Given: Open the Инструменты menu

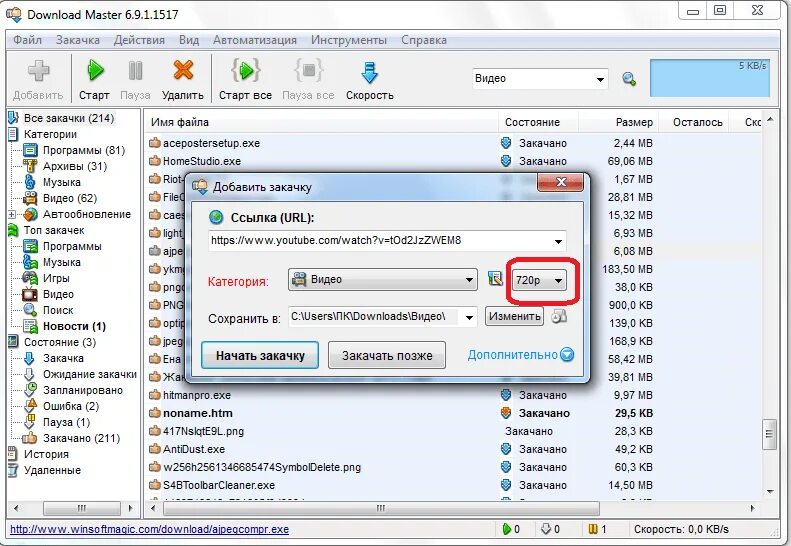Looking at the screenshot, I should pyautogui.click(x=349, y=40).
